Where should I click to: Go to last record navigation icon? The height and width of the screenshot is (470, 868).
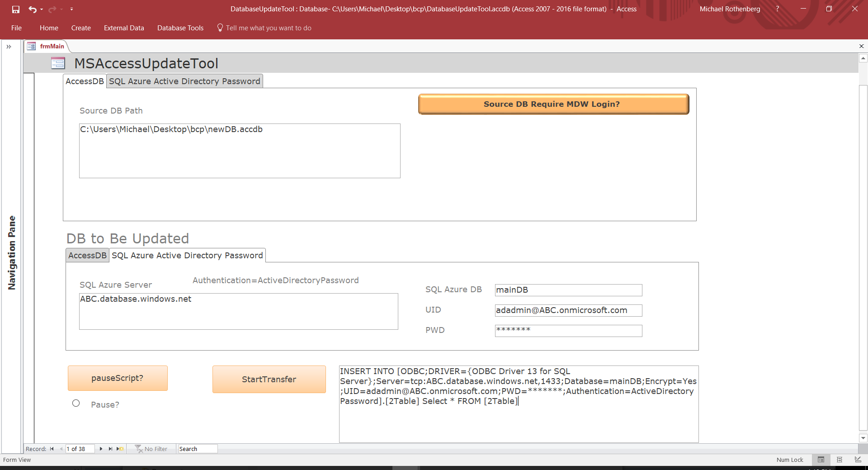tap(110, 449)
